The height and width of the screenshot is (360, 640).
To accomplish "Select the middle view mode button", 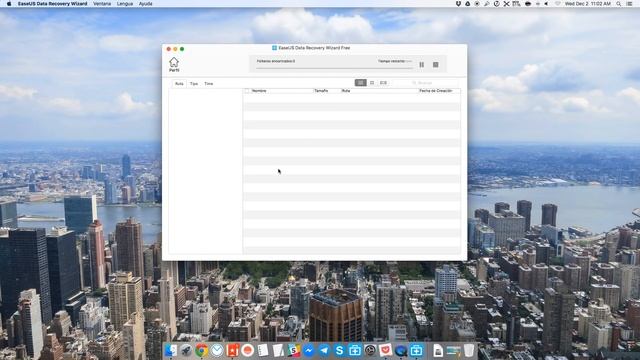I will [372, 83].
